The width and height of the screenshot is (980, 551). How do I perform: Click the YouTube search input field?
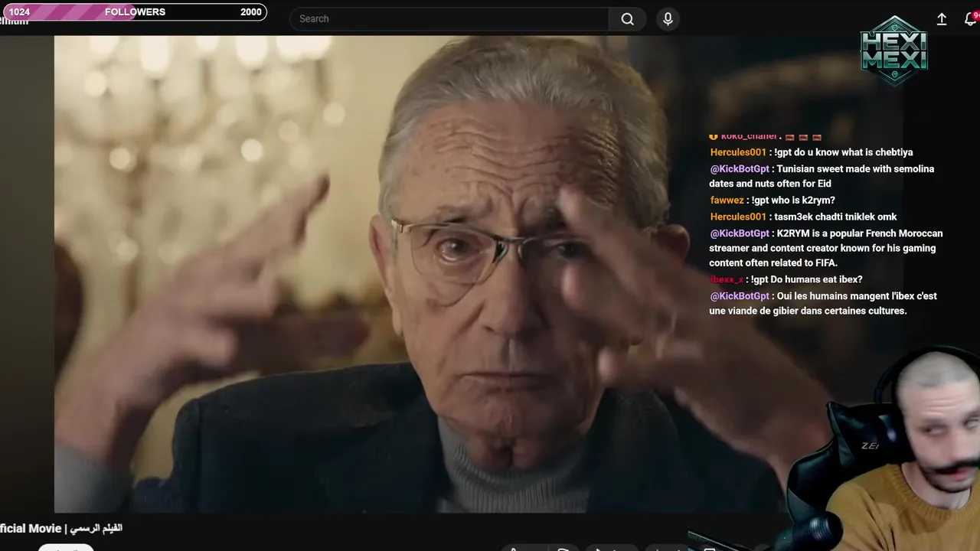(x=449, y=19)
